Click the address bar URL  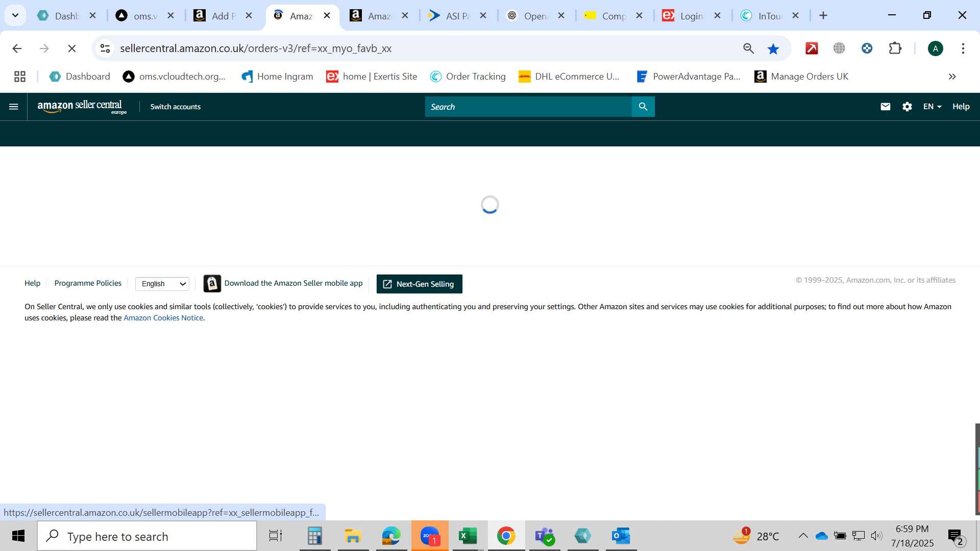(256, 48)
